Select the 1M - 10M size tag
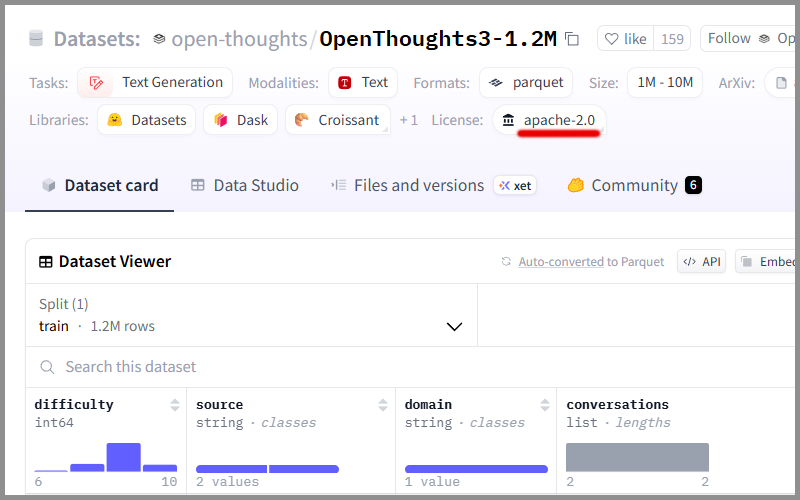This screenshot has width=800, height=500. [x=665, y=83]
